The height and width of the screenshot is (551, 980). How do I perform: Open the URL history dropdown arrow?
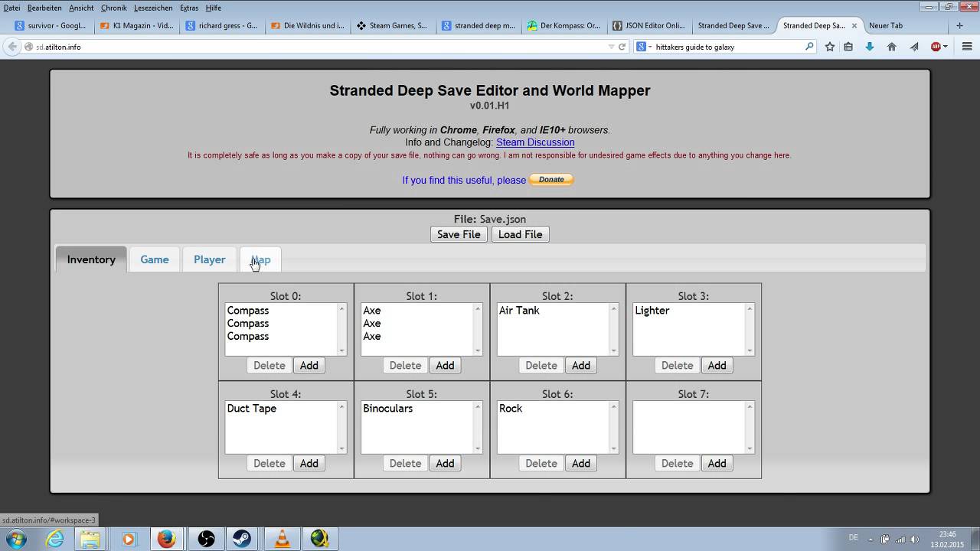(611, 47)
